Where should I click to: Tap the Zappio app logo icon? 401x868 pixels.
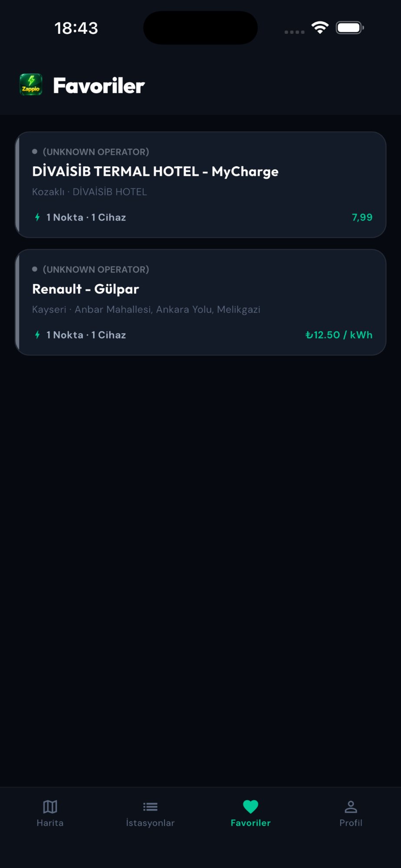click(31, 85)
